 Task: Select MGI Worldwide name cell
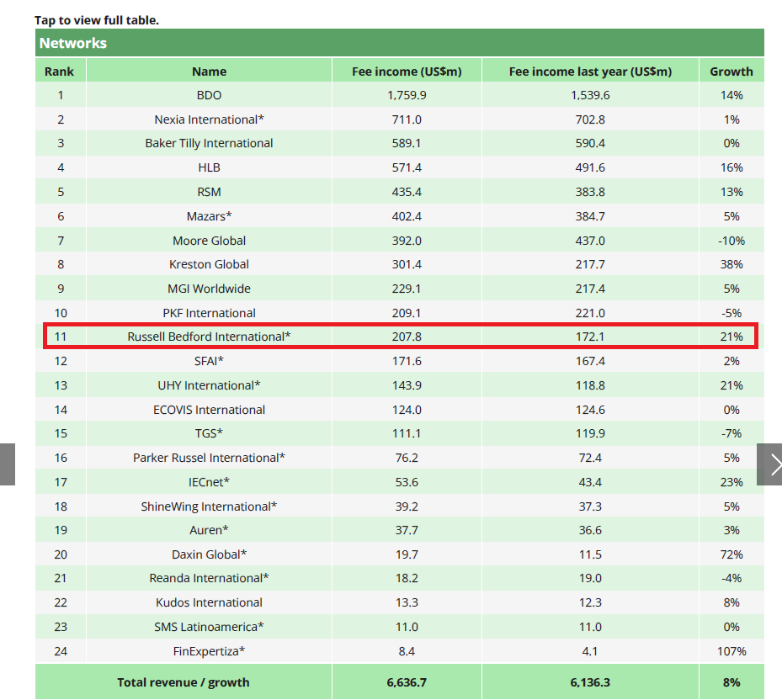209,289
